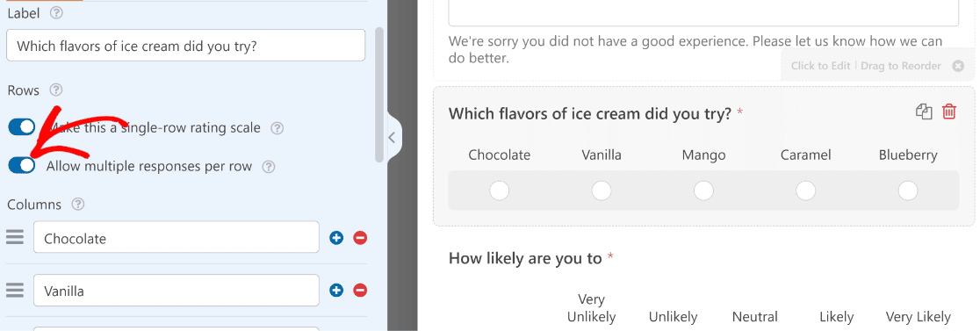
Task: Open help tooltip for single-row rating scale
Action: tap(277, 128)
